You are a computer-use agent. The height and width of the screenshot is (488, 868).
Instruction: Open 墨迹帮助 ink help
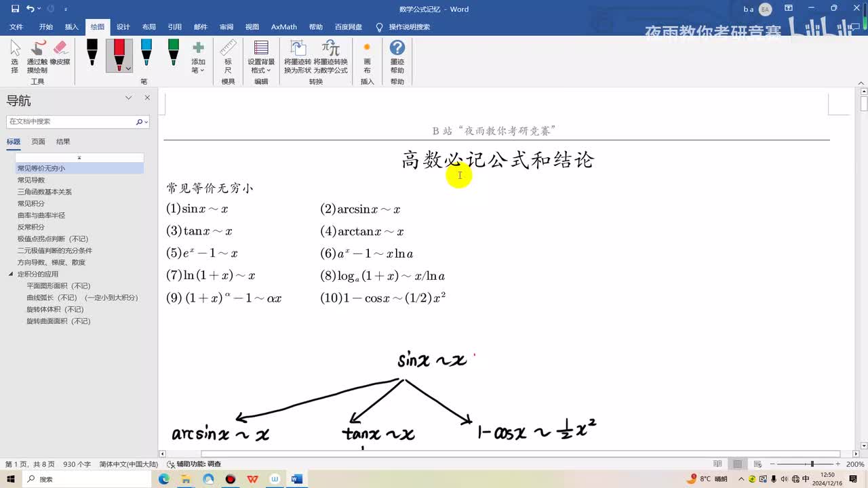click(397, 57)
